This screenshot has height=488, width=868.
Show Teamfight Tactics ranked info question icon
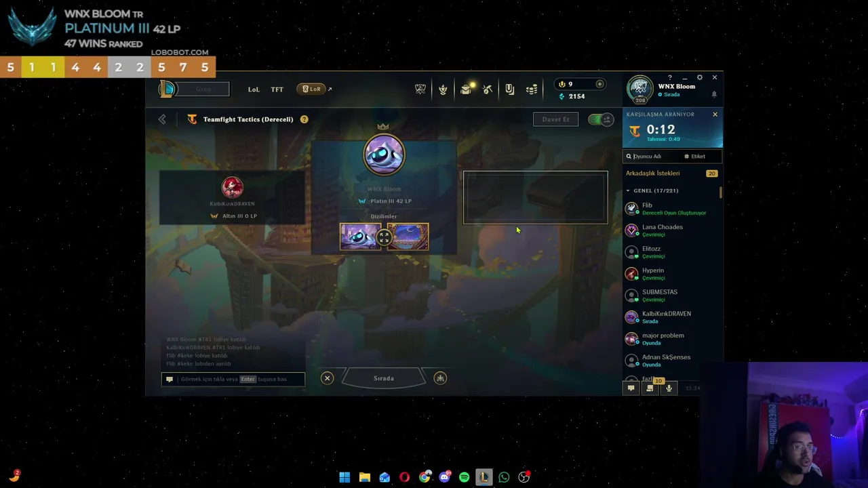(304, 119)
